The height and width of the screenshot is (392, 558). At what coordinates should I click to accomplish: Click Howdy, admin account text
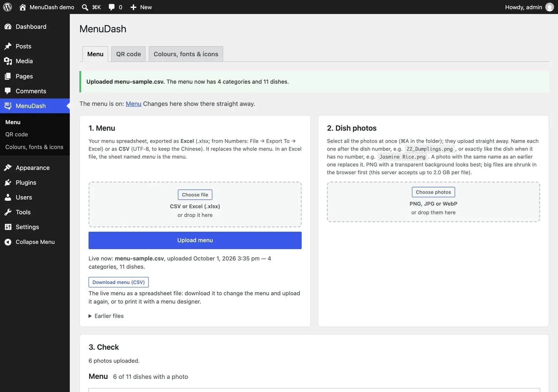pyautogui.click(x=523, y=7)
